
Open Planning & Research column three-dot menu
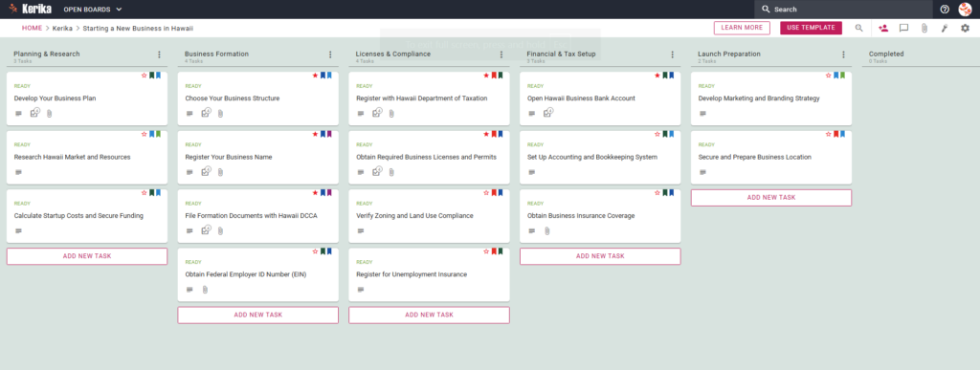[159, 54]
